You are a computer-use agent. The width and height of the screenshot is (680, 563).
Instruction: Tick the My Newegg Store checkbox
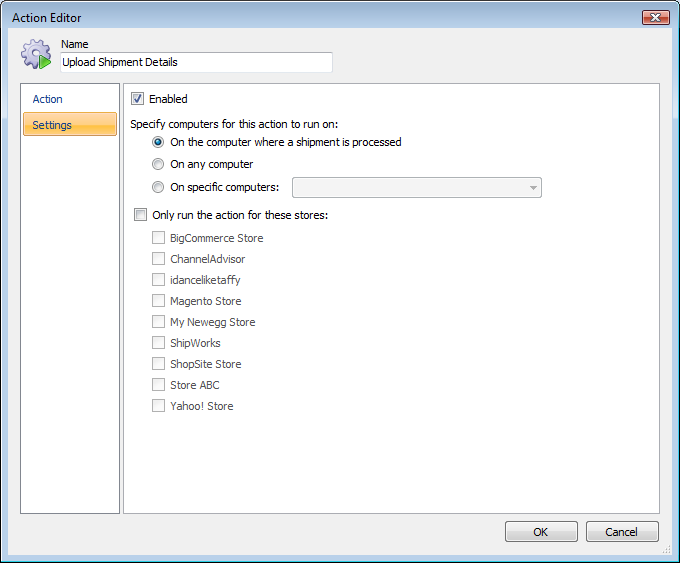point(158,322)
